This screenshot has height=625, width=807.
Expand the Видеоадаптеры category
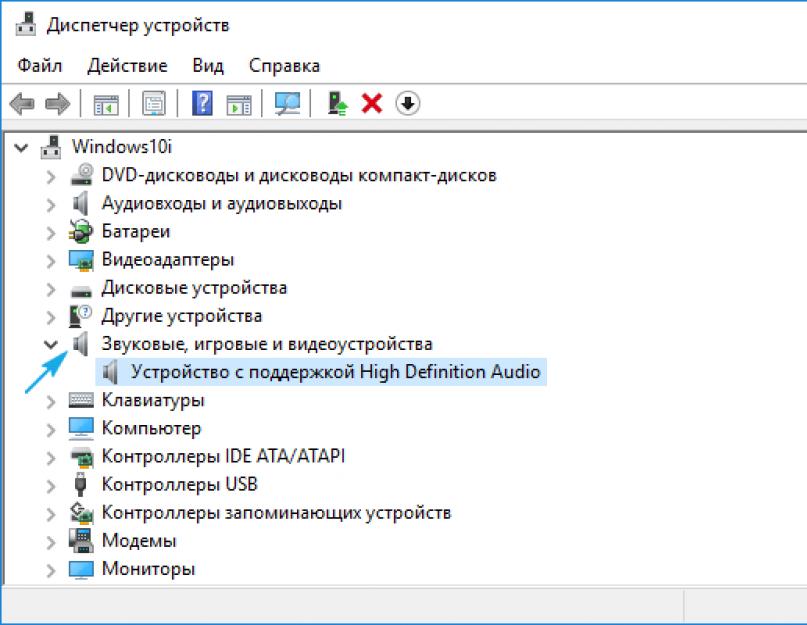(50, 262)
